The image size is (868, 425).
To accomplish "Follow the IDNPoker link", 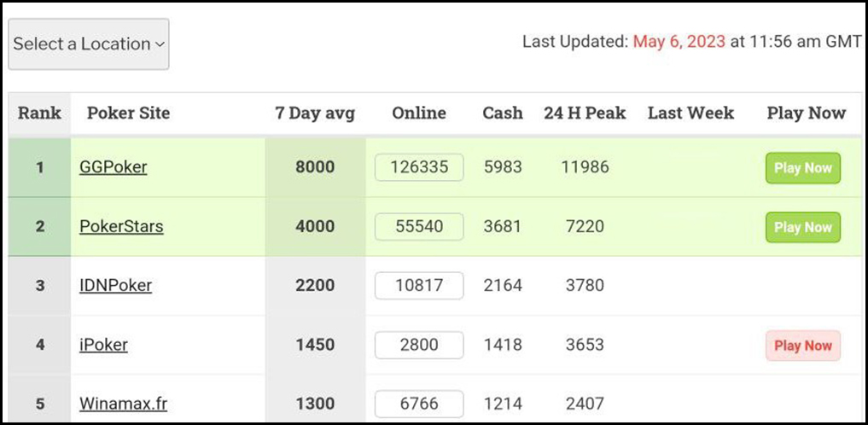I will coord(115,286).
